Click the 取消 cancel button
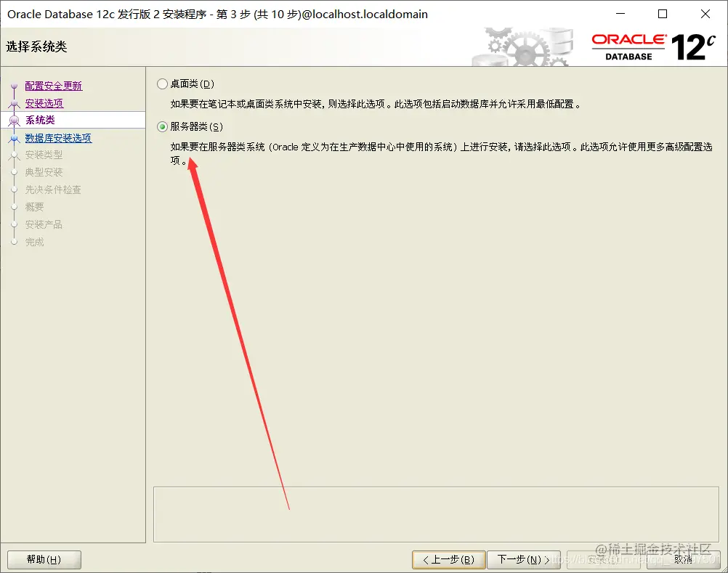This screenshot has height=573, width=728. (683, 559)
